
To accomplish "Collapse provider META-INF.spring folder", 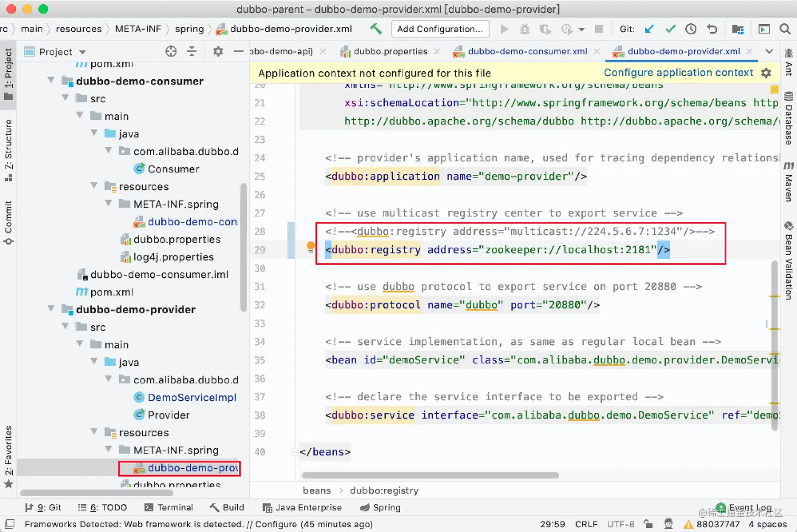I will pos(109,449).
